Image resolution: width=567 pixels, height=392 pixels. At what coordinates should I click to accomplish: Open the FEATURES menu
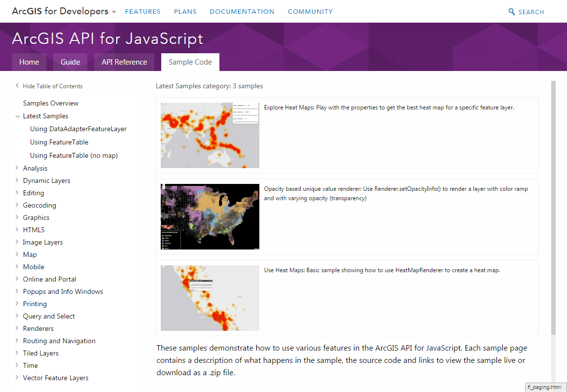click(143, 11)
